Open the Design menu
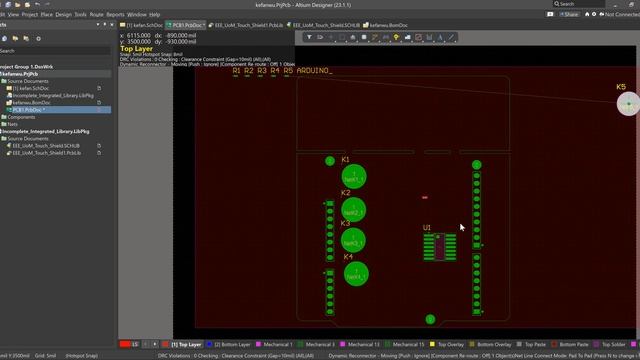 click(63, 15)
